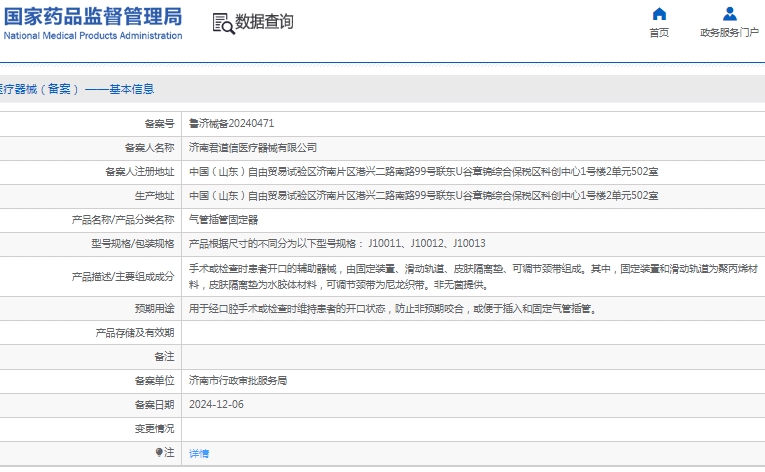Screen dimensions: 765x472
Task: Open the 政务服务门户 person icon
Action: [x=729, y=14]
